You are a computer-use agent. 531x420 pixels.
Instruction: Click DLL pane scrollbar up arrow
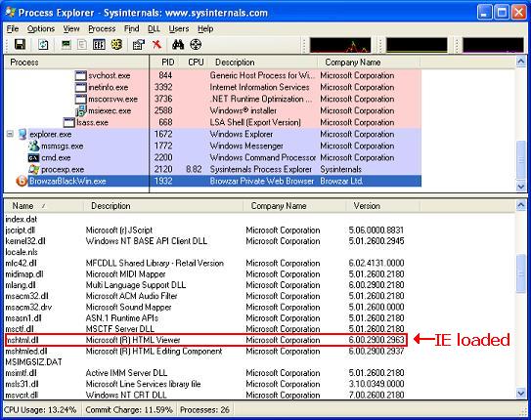point(521,205)
